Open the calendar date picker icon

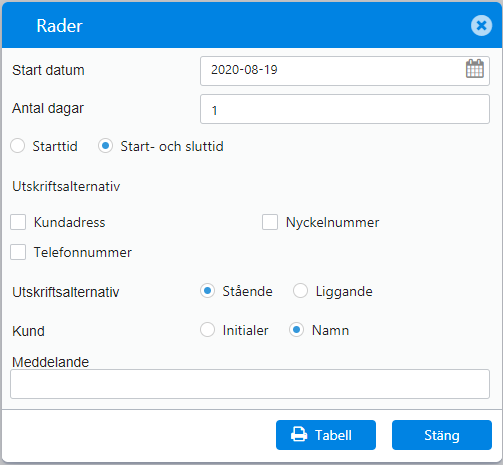[x=475, y=69]
